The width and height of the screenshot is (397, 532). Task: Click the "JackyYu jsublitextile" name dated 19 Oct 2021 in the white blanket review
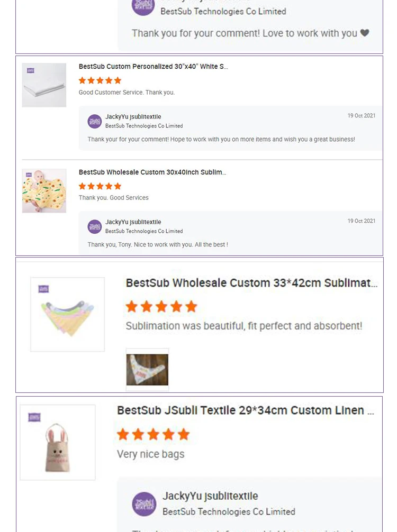[133, 117]
